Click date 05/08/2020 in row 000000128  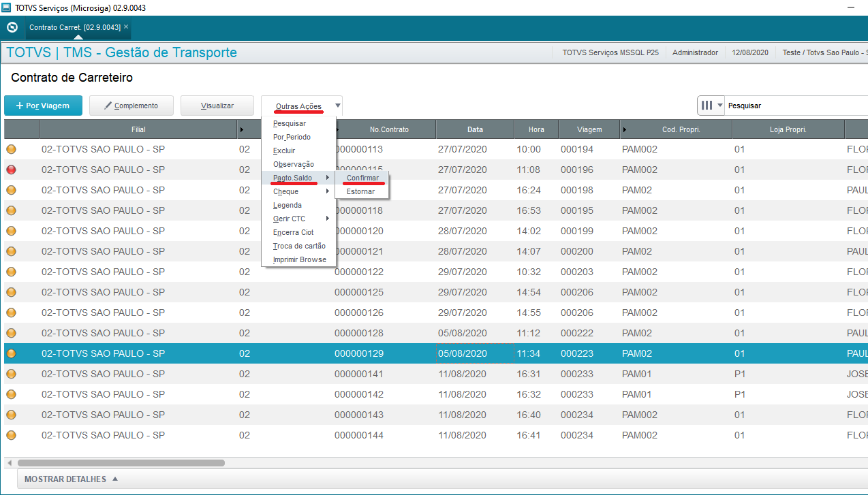pos(463,333)
